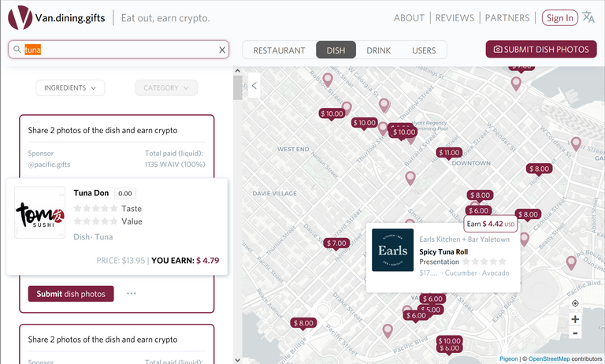The width and height of the screenshot is (605, 364).
Task: Locate me with the map target icon
Action: (575, 303)
